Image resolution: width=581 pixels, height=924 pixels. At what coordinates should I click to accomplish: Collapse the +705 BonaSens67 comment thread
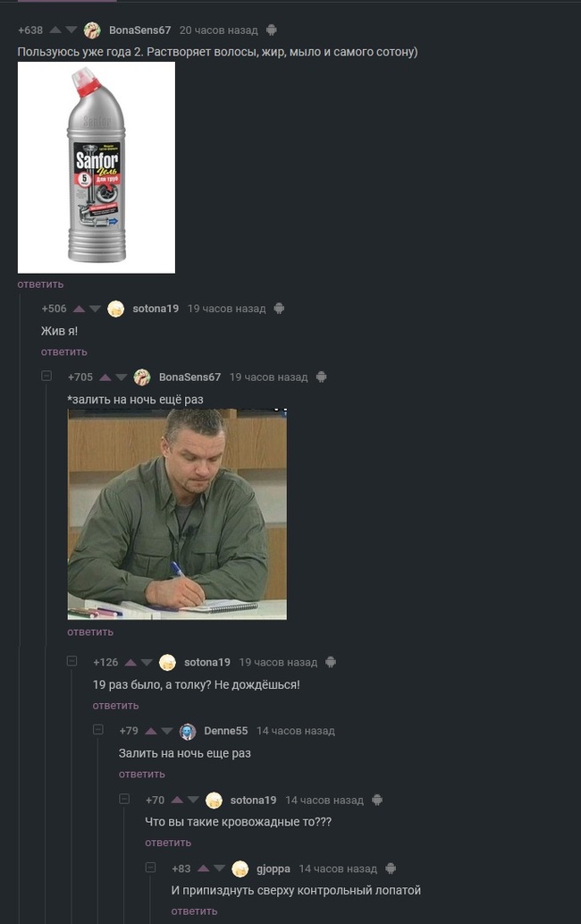click(x=46, y=376)
